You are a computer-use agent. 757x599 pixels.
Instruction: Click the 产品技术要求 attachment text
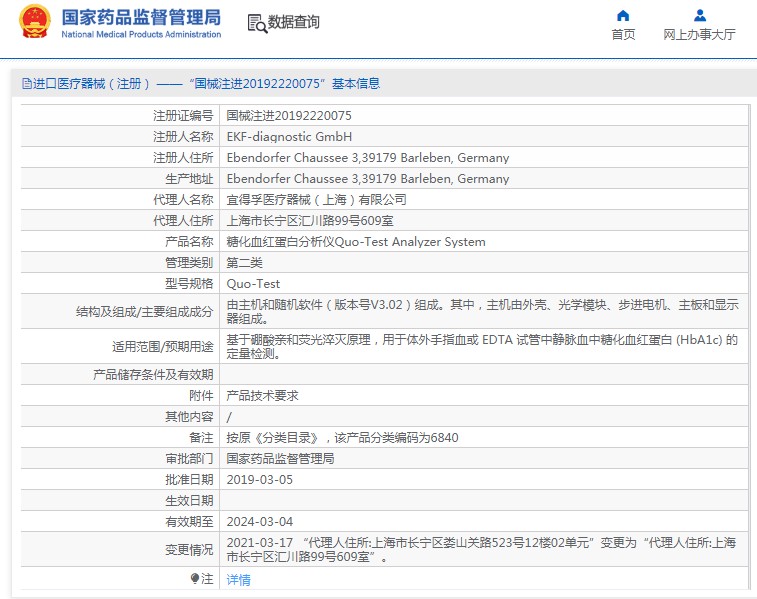point(262,396)
